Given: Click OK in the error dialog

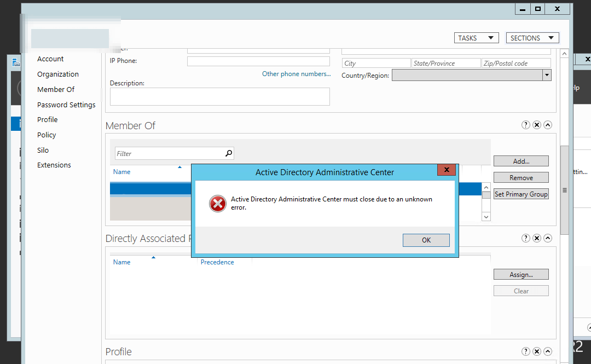Looking at the screenshot, I should 426,240.
